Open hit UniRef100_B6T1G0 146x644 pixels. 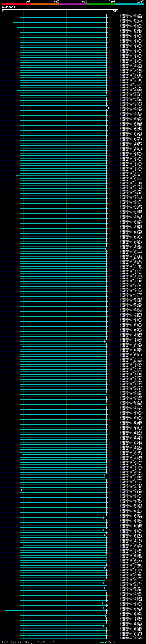pos(131,588)
